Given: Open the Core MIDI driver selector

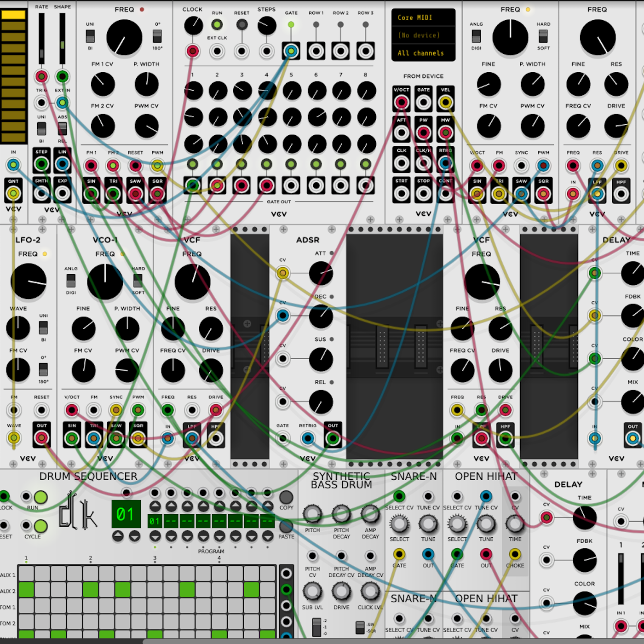Looking at the screenshot, I should tap(423, 17).
